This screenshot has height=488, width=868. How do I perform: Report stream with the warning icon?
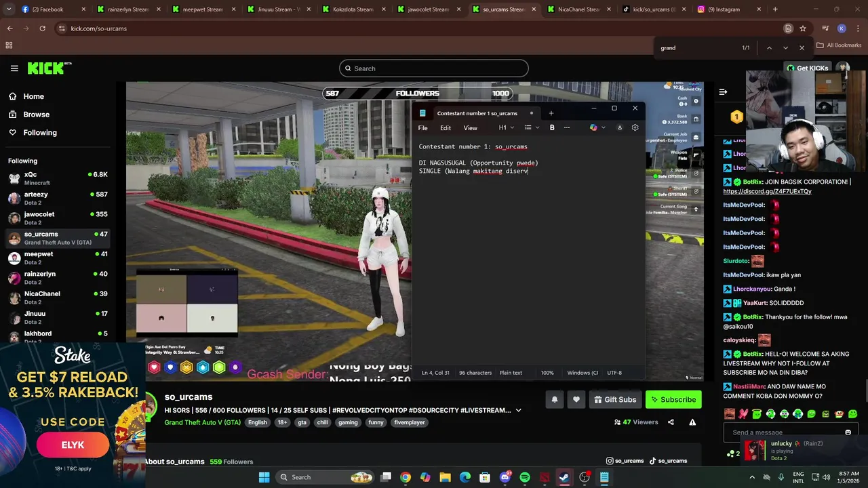(x=692, y=422)
